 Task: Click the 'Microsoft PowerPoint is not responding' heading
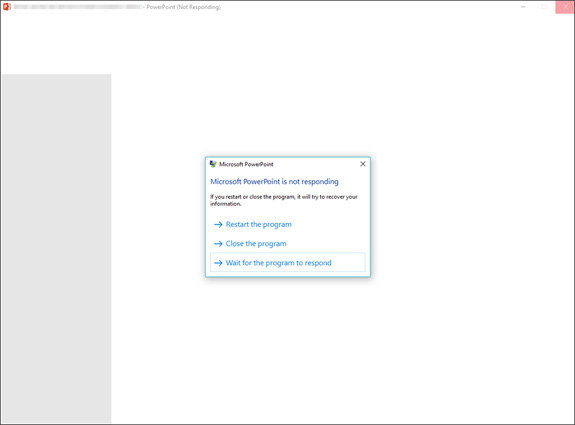click(274, 182)
